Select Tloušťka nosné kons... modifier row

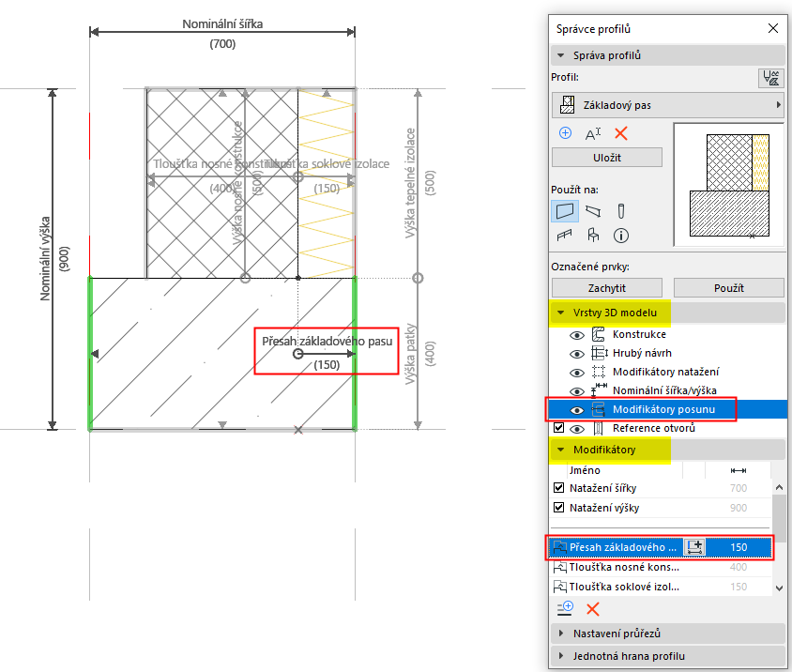click(x=661, y=567)
